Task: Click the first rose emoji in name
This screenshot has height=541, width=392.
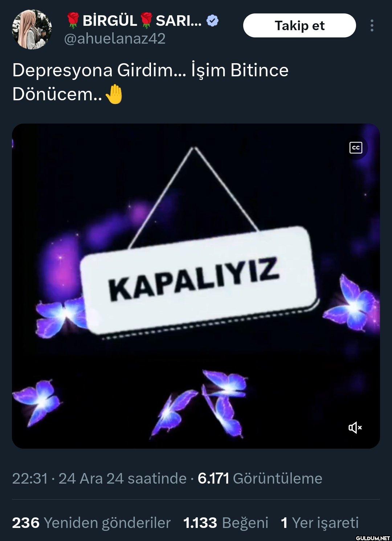Action: [73, 21]
